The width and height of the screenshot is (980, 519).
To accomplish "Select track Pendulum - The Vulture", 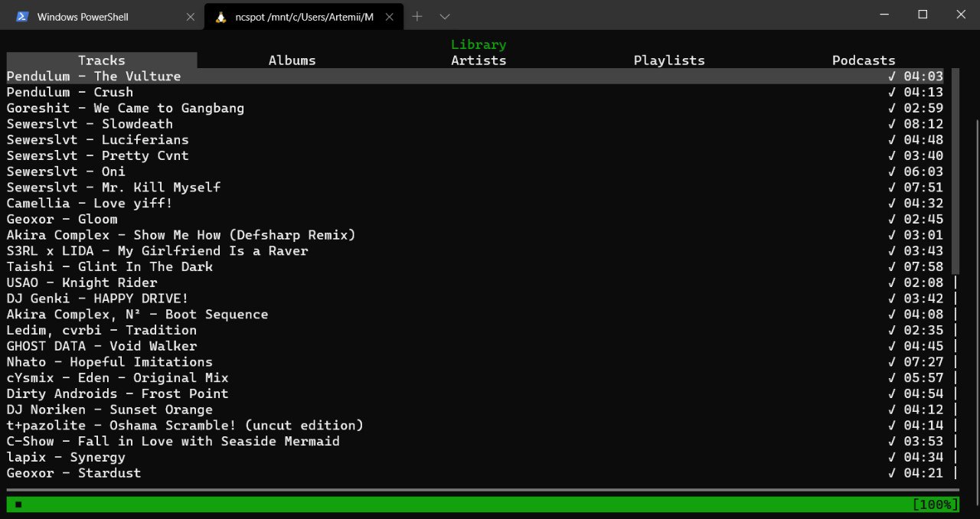I will pos(475,76).
